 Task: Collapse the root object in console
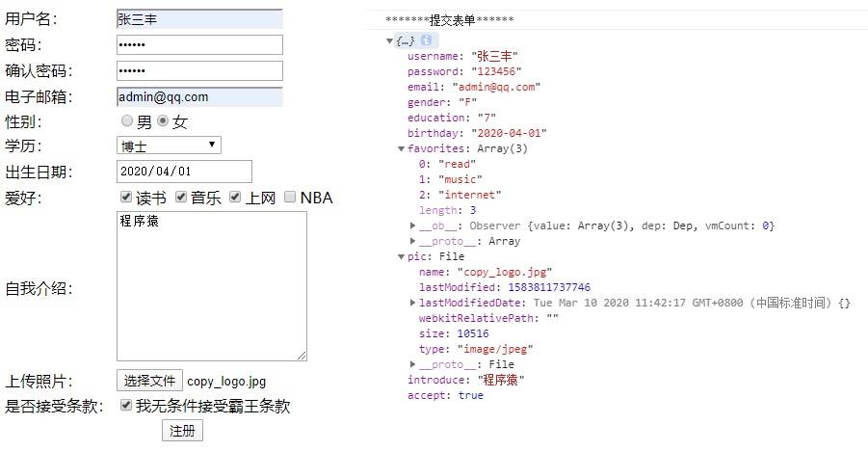click(x=389, y=41)
